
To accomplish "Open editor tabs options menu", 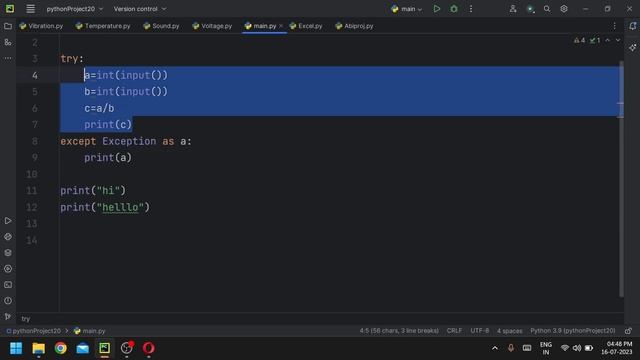I will 614,26.
